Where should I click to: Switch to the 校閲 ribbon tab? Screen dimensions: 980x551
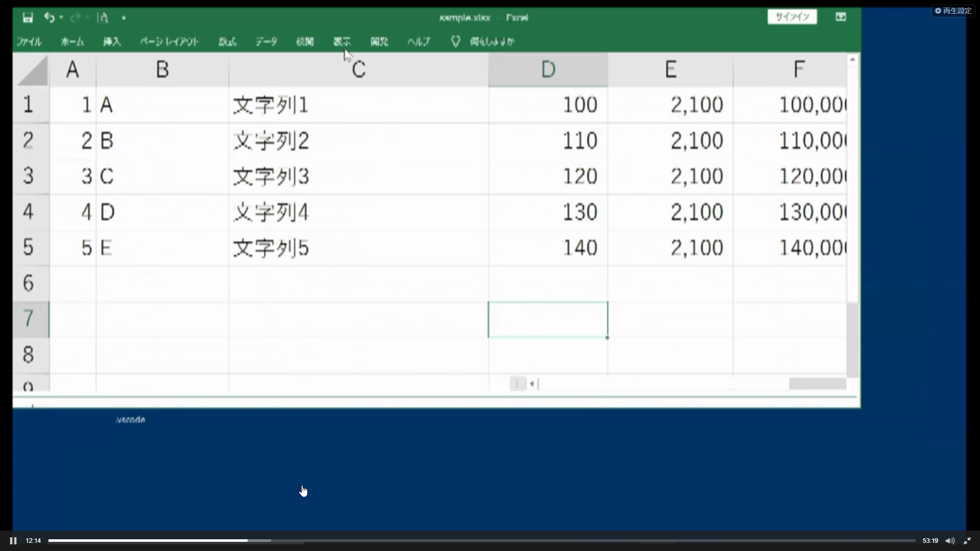coord(305,41)
